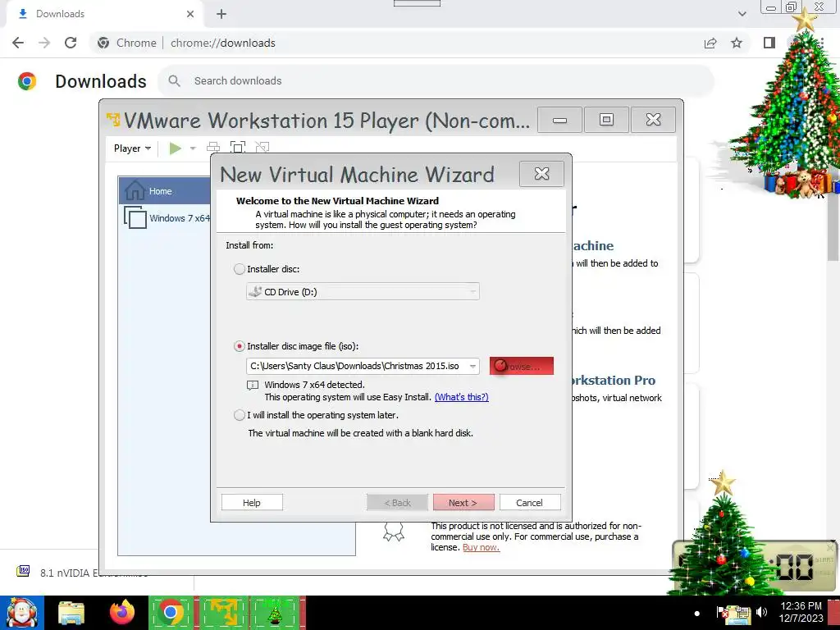
Task: Close the Downloads tab
Action: coord(190,14)
